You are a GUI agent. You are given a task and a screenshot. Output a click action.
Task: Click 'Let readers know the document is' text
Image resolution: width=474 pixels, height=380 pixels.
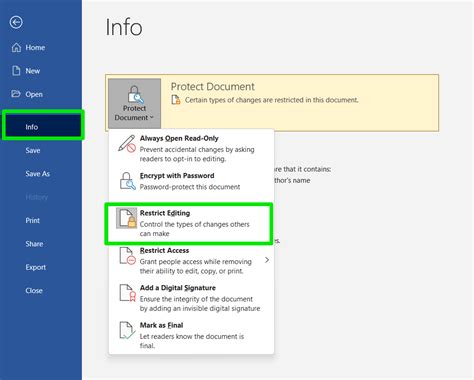[x=192, y=336]
